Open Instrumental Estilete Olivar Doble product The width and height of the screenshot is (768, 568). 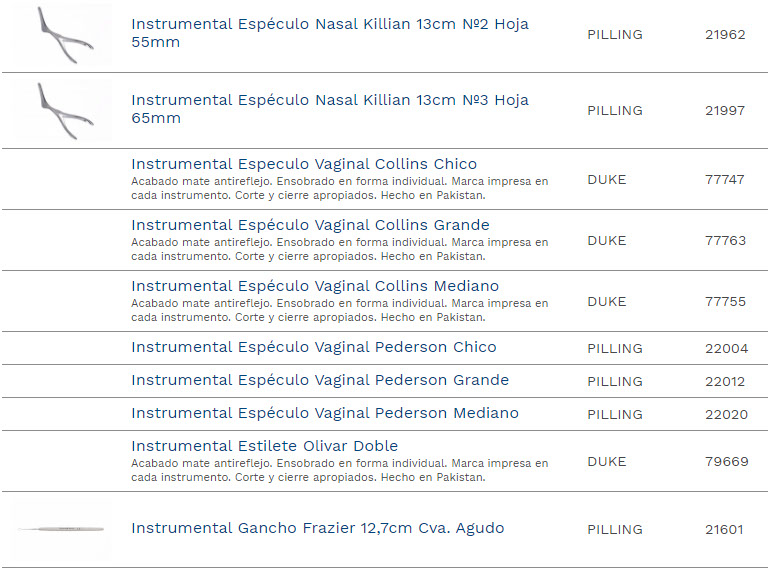[264, 446]
